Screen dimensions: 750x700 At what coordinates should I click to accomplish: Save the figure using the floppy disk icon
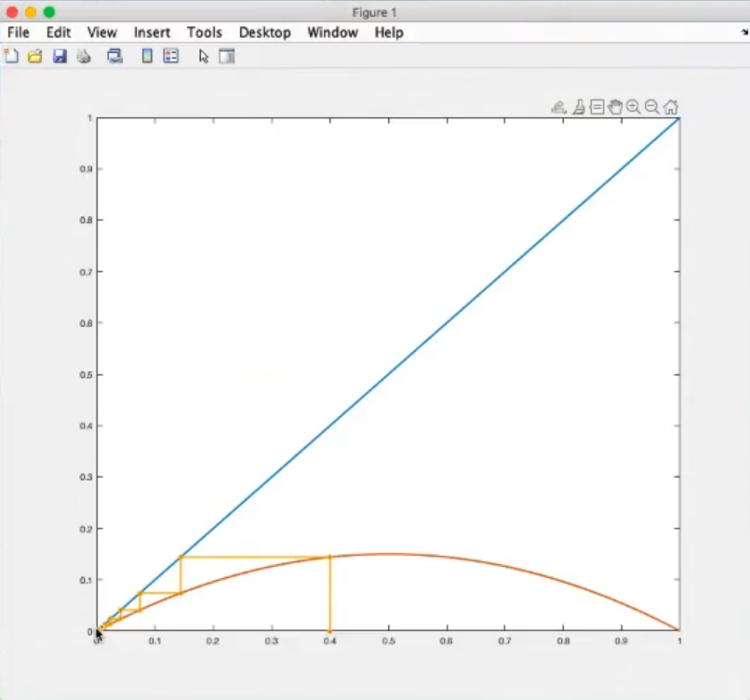tap(60, 57)
